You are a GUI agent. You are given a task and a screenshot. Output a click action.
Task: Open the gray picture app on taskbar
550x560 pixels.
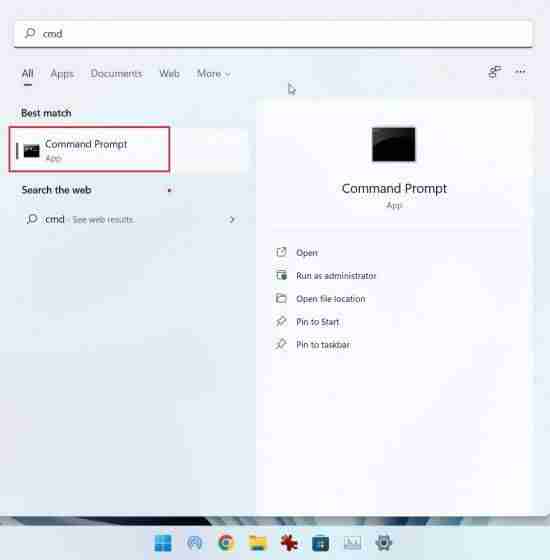352,543
